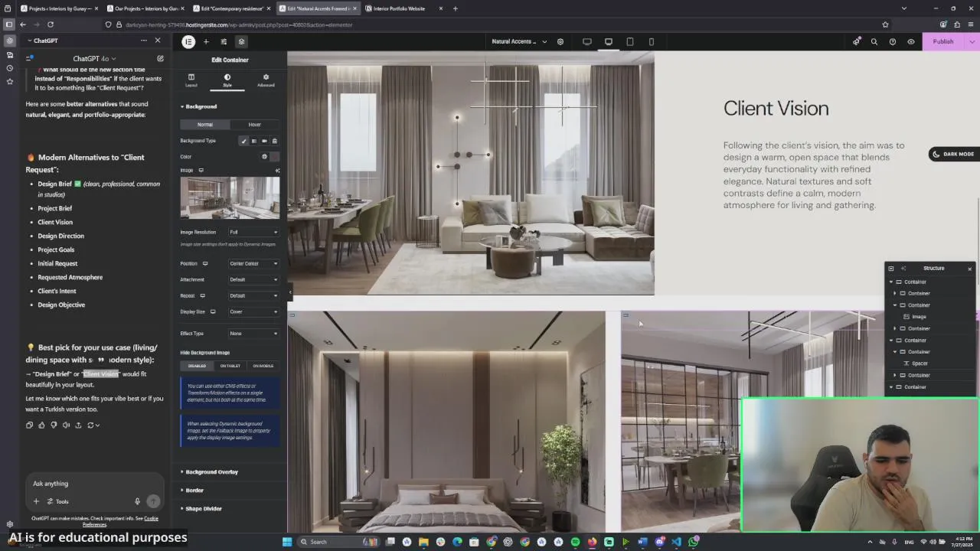The height and width of the screenshot is (551, 980).
Task: Toggle the Structure layers icon in top bar
Action: tap(241, 41)
